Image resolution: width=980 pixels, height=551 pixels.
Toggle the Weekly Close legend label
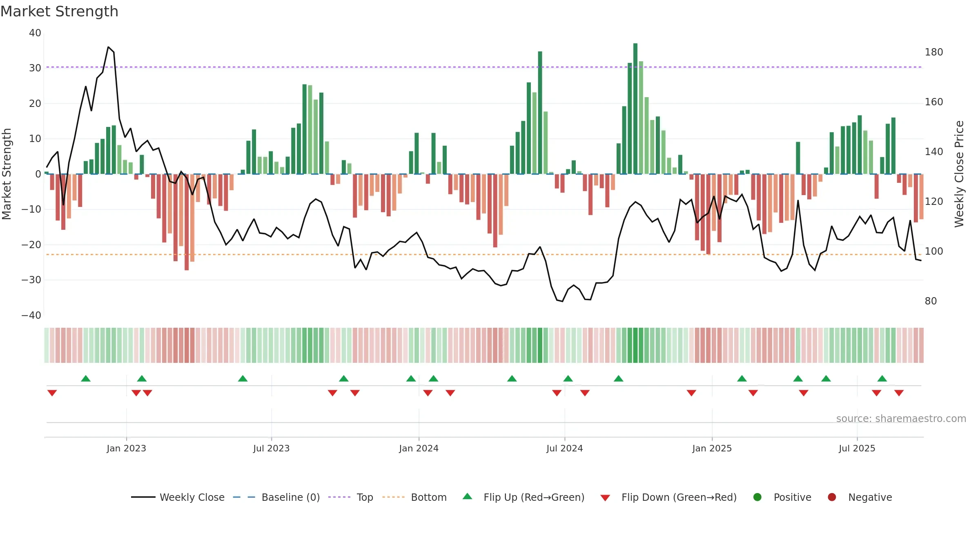coord(192,497)
